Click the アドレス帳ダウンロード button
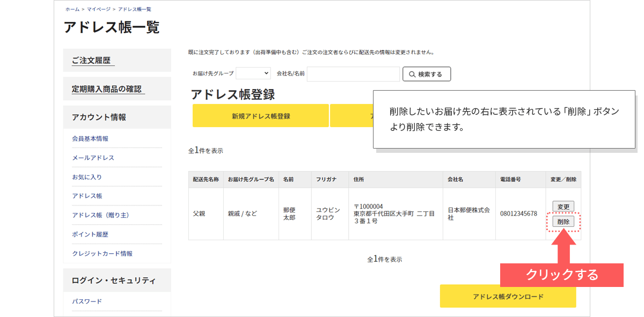Viewport: 644px width, 317px height. click(508, 297)
